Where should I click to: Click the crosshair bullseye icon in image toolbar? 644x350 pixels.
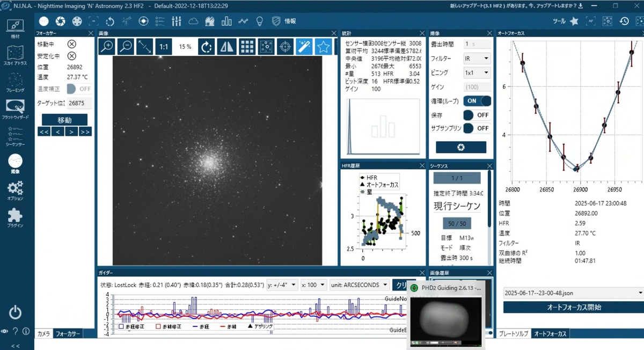pyautogui.click(x=286, y=47)
